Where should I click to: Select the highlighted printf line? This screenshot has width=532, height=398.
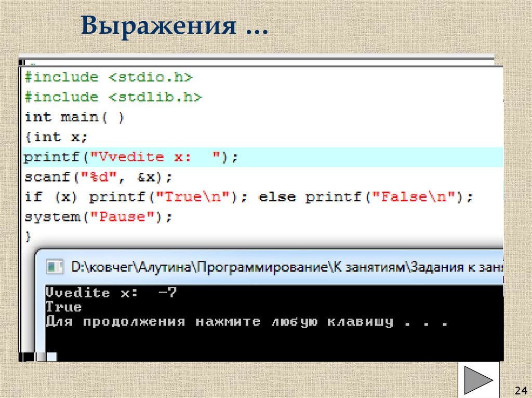tap(130, 156)
